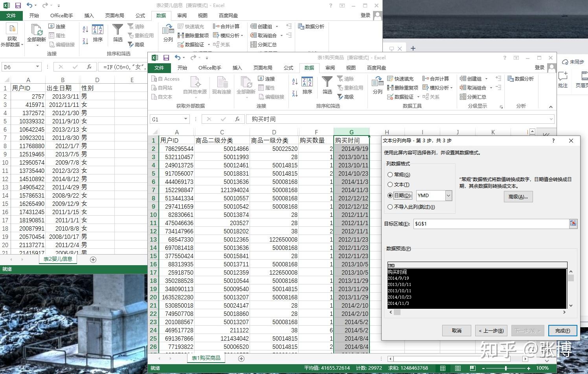Open the 审阅 tab in front window
Viewport: 588px width, 374px height.
coord(330,68)
